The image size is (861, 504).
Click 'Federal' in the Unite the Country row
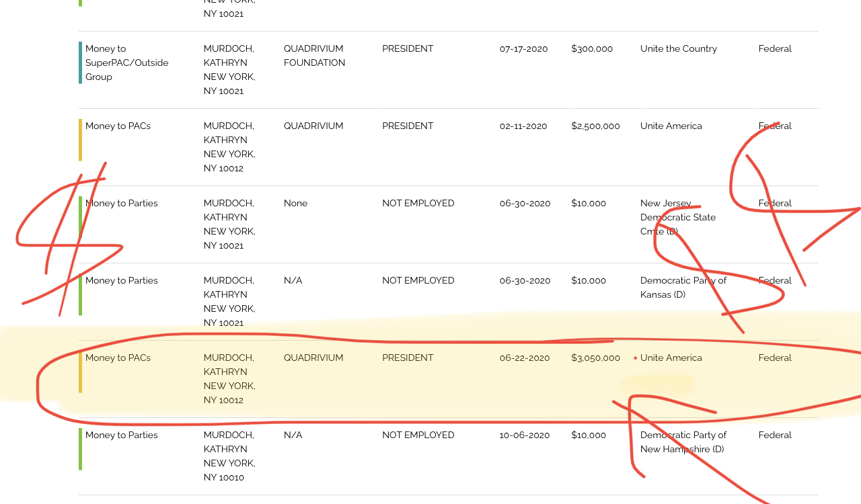[x=775, y=48]
